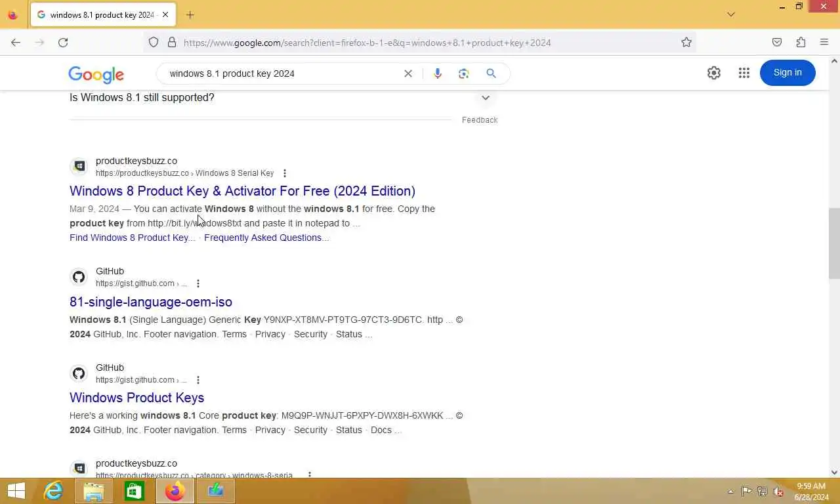This screenshot has width=840, height=504.
Task: Save page to Pocket
Action: 777,43
